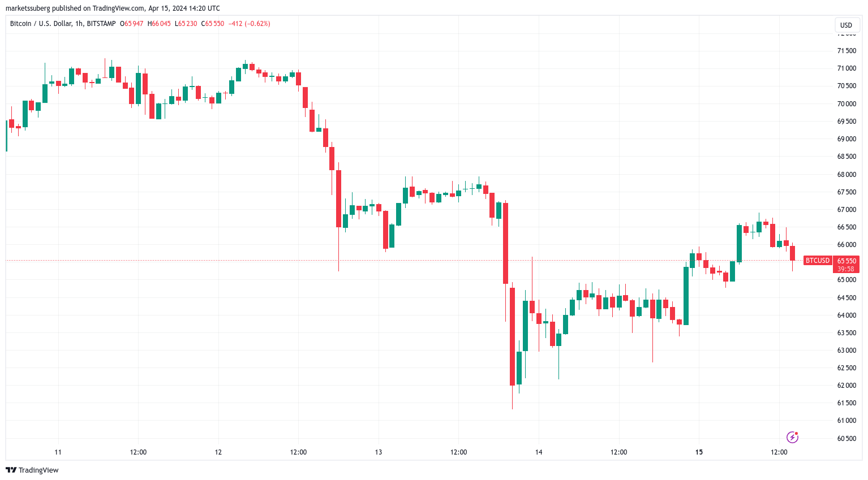Click the 65 550 current price tag

[x=846, y=261]
